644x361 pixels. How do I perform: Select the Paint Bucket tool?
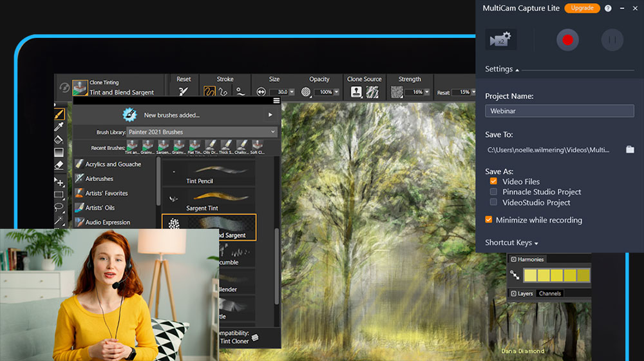point(59,139)
